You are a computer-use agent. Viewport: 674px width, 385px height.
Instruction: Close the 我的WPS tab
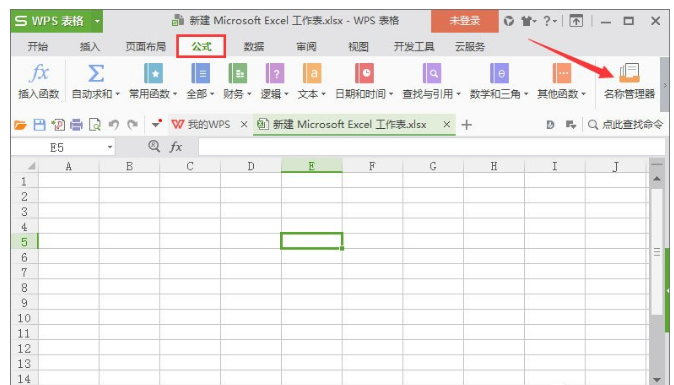click(x=244, y=125)
